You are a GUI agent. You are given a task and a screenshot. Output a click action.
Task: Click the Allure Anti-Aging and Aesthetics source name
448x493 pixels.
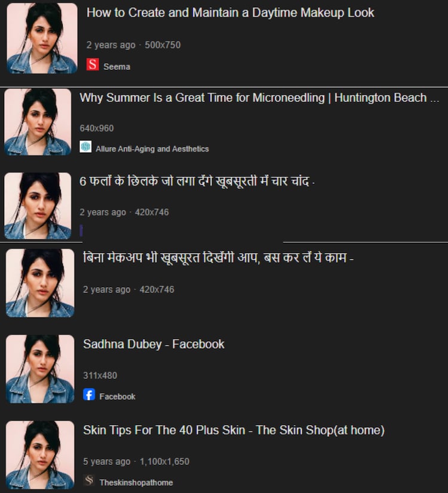coord(152,149)
